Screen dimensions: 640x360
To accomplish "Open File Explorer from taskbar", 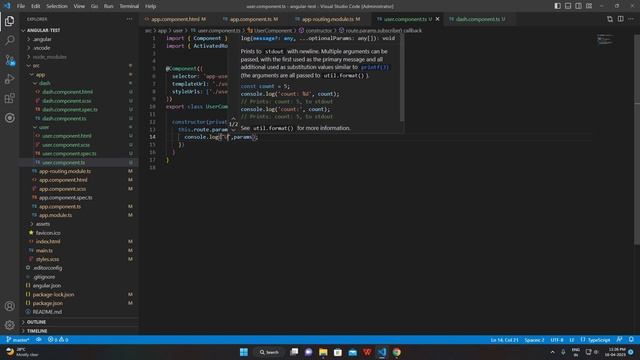I will pyautogui.click(x=323, y=352).
